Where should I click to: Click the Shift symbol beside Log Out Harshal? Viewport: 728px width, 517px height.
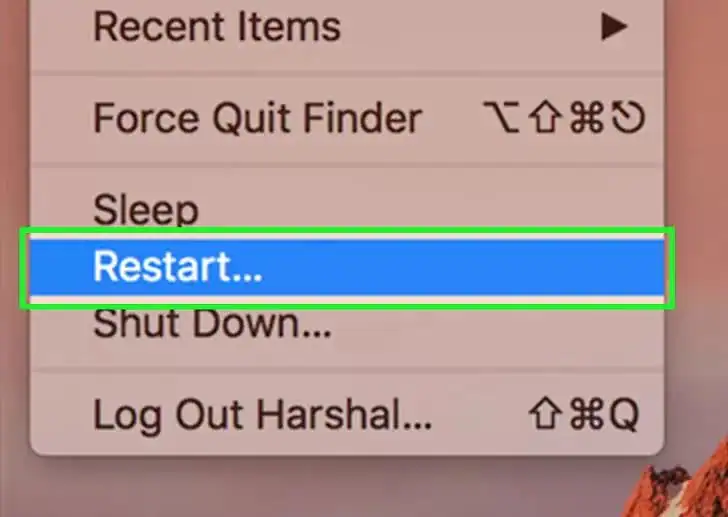[x=544, y=413]
